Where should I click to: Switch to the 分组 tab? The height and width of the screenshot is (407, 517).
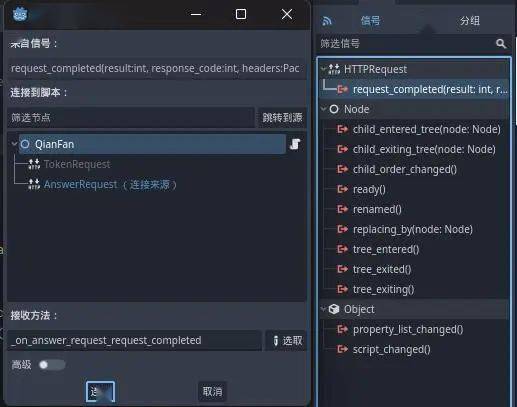pyautogui.click(x=469, y=21)
